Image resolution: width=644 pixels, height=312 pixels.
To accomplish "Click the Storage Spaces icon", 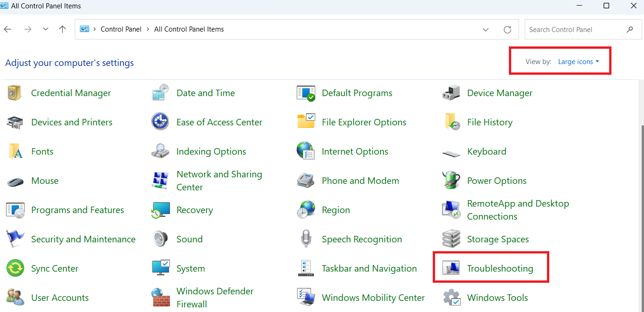I will (x=451, y=239).
